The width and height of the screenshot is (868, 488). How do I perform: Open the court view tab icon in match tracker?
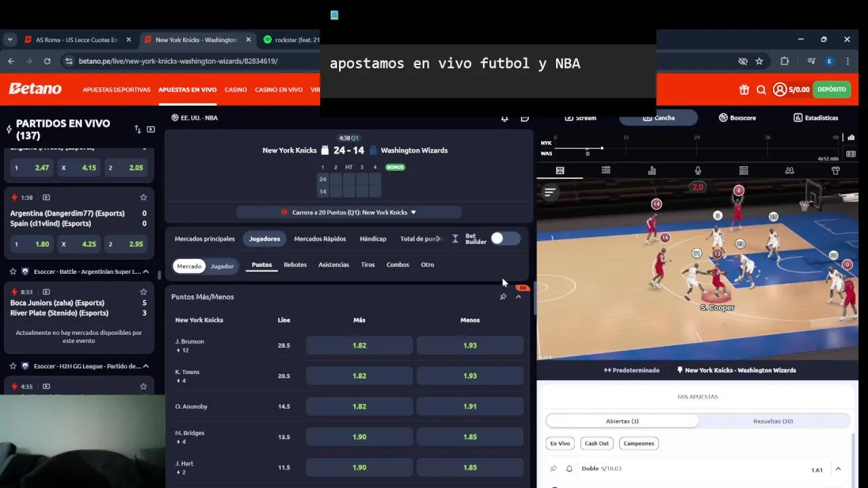tap(560, 171)
